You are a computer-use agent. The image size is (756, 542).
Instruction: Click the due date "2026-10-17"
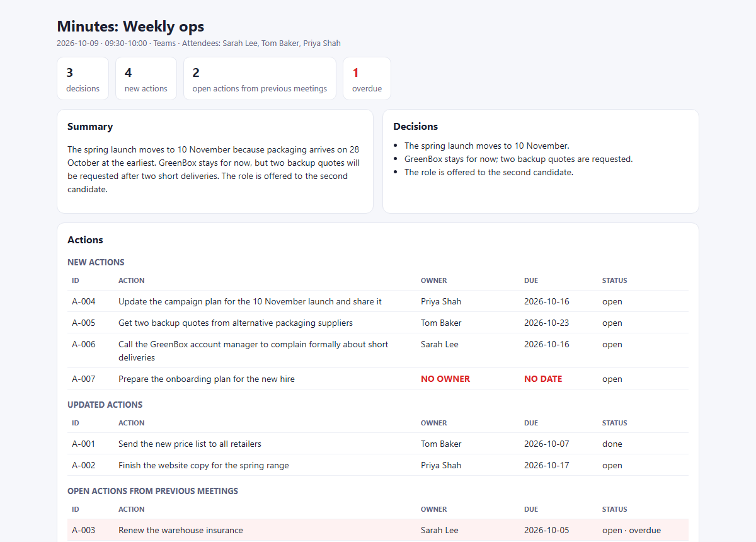click(x=546, y=465)
